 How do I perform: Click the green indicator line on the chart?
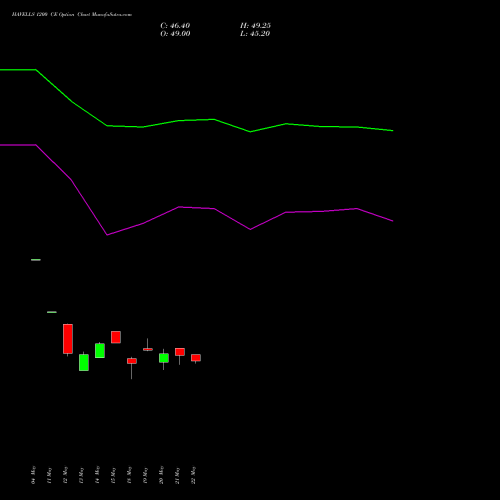[x=197, y=120]
